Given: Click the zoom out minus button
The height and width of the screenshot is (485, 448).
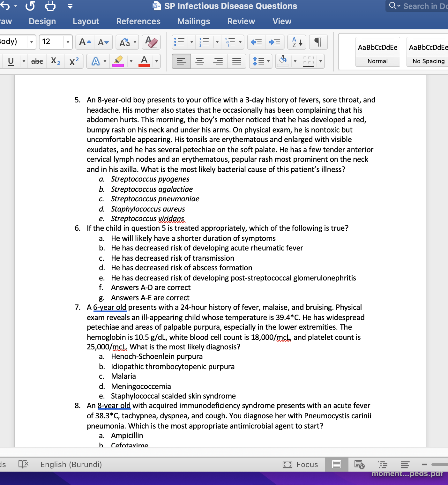Looking at the screenshot, I should [x=424, y=464].
